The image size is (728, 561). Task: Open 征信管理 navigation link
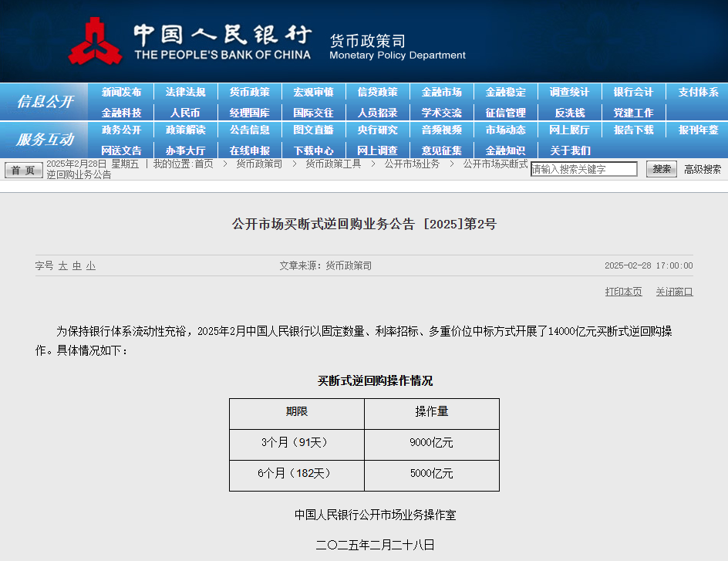506,113
